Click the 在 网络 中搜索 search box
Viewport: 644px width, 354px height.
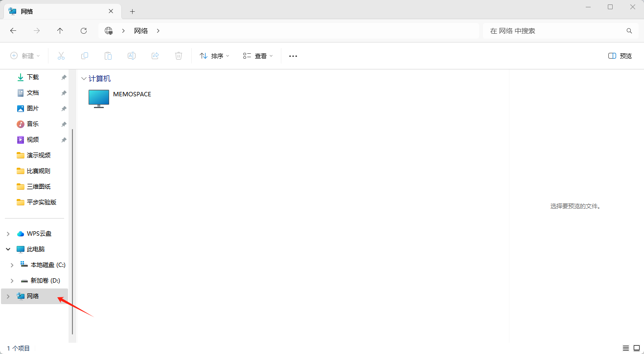pos(555,31)
